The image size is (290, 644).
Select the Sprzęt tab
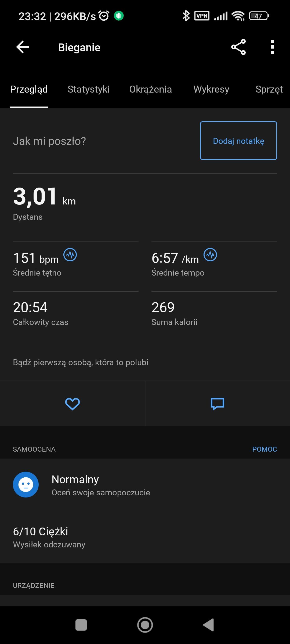269,89
